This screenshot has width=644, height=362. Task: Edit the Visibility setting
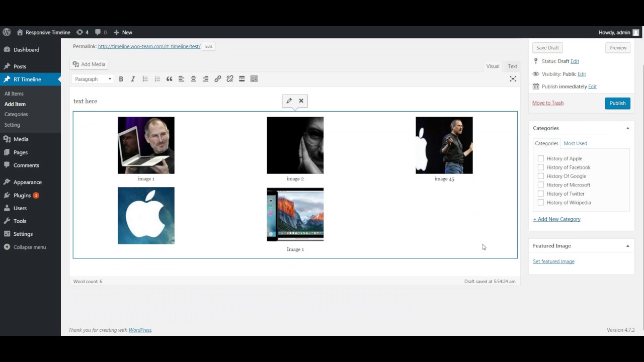click(x=582, y=74)
